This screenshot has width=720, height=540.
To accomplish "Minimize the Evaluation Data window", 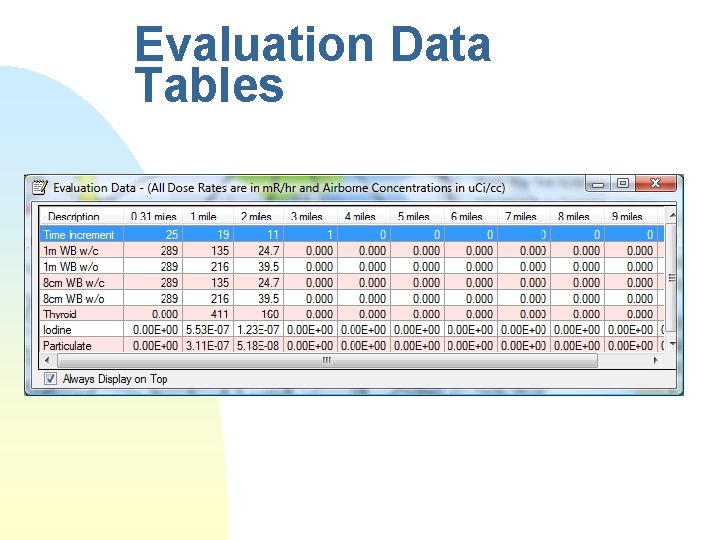I will click(597, 184).
